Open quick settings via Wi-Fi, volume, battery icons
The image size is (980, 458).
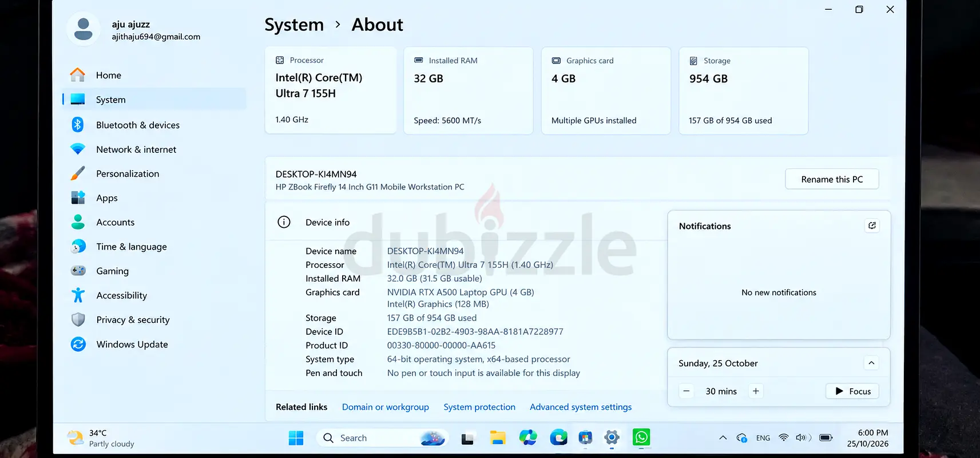tap(806, 438)
